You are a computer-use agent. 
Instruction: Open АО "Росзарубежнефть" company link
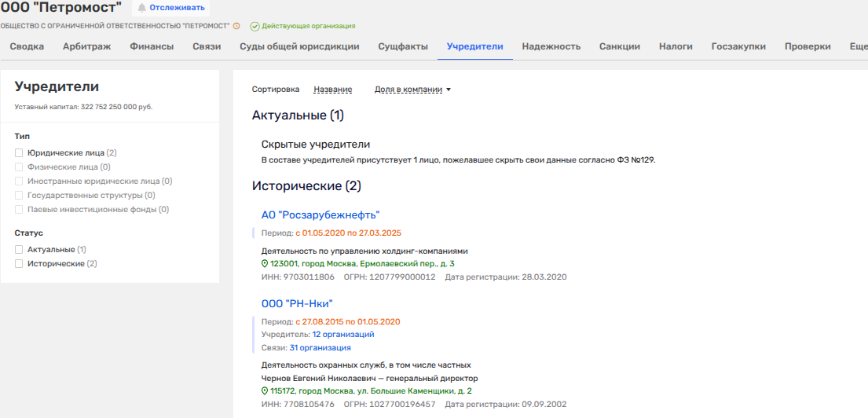point(320,214)
